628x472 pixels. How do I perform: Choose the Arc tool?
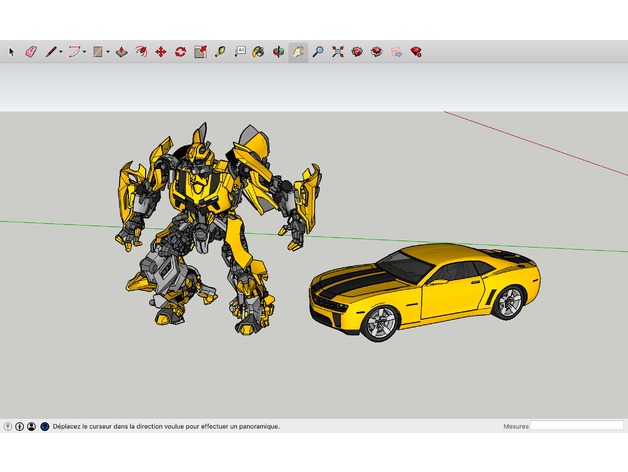tap(74, 52)
